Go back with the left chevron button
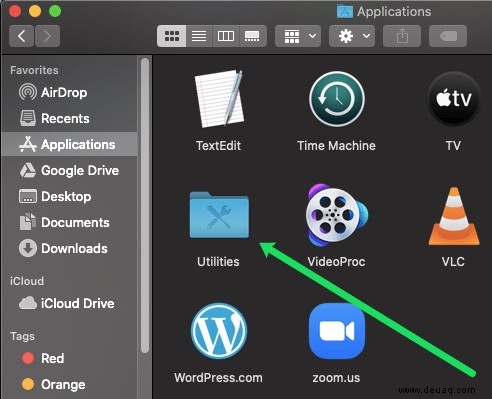Screen dimensions: 492x399 click(21, 36)
